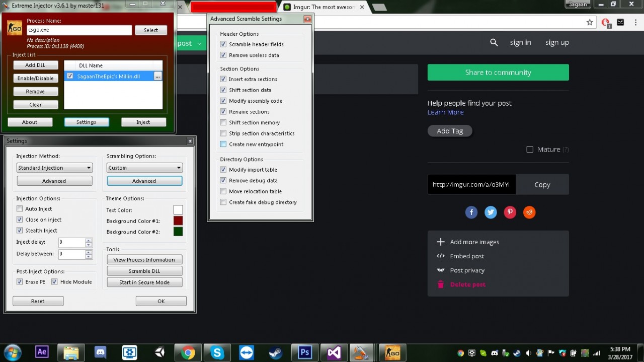Switch to Google Chrome on the taskbar

(188, 352)
